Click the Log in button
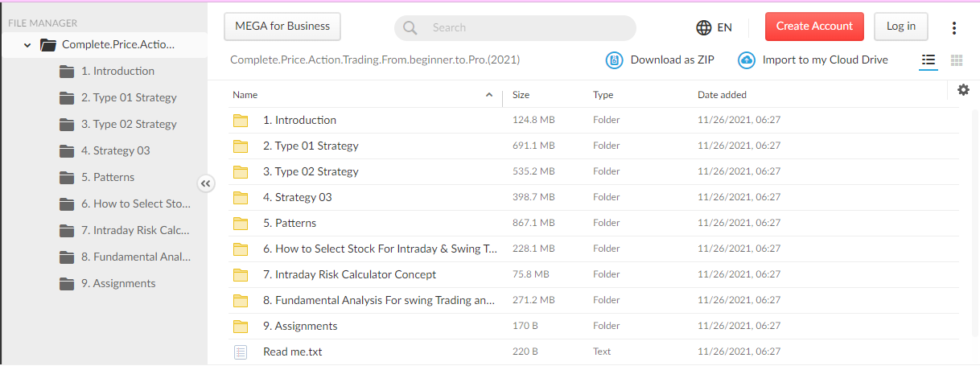 [x=900, y=27]
